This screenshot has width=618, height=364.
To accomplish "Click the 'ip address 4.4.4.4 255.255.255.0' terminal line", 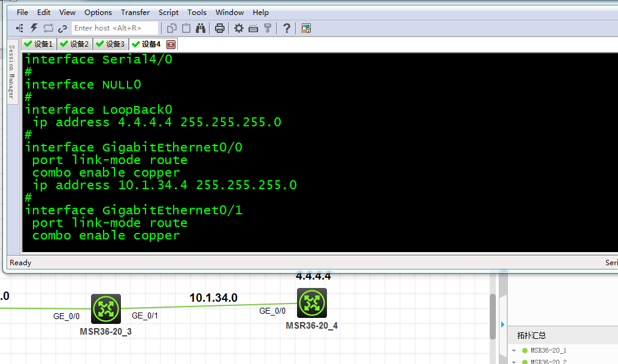I will click(156, 122).
